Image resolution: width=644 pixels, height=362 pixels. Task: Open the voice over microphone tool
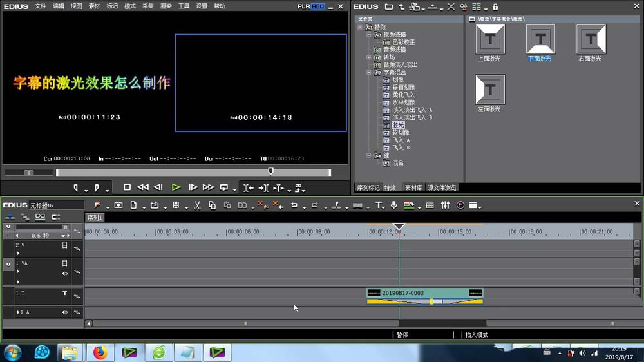[x=394, y=205]
